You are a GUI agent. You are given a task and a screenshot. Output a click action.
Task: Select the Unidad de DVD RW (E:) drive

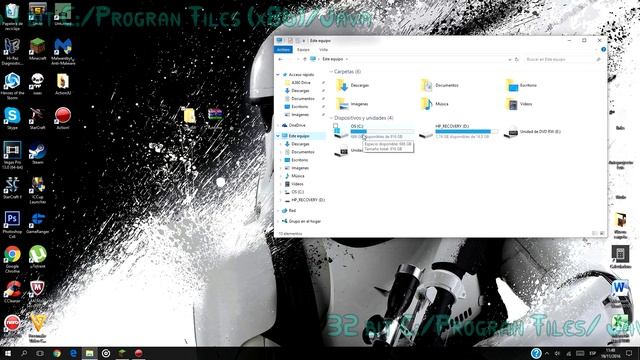click(x=532, y=132)
